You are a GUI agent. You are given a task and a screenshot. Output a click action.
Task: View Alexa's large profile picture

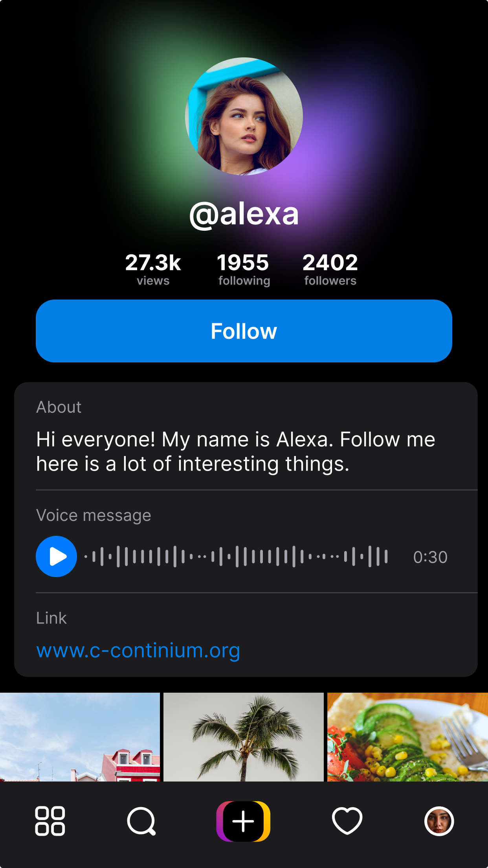tap(244, 116)
